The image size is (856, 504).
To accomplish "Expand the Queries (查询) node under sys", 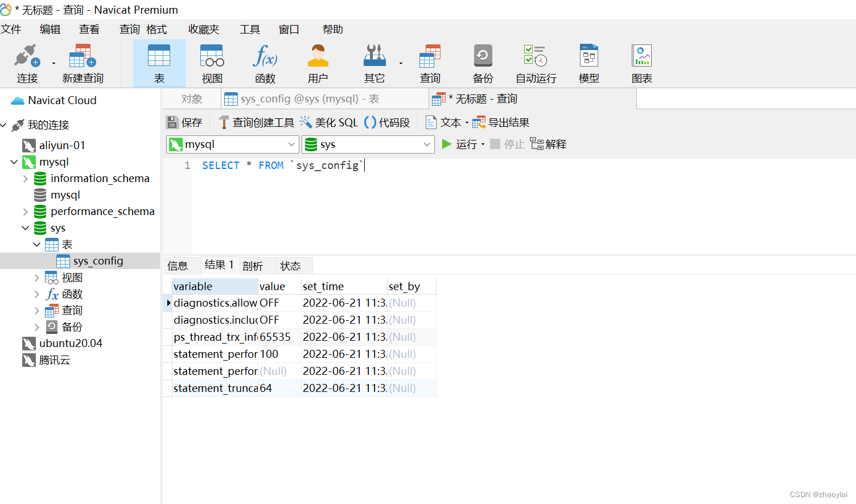I will pyautogui.click(x=37, y=311).
